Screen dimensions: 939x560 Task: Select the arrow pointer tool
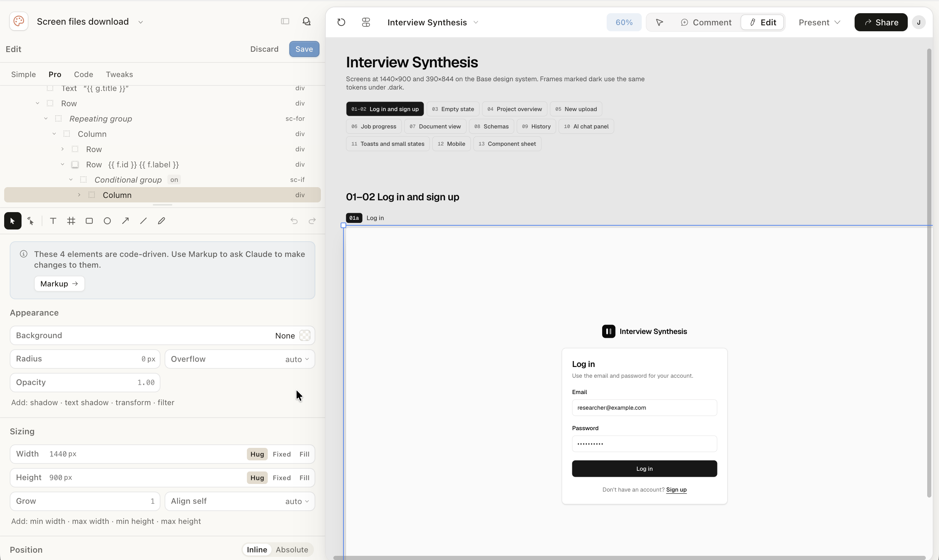pyautogui.click(x=13, y=221)
